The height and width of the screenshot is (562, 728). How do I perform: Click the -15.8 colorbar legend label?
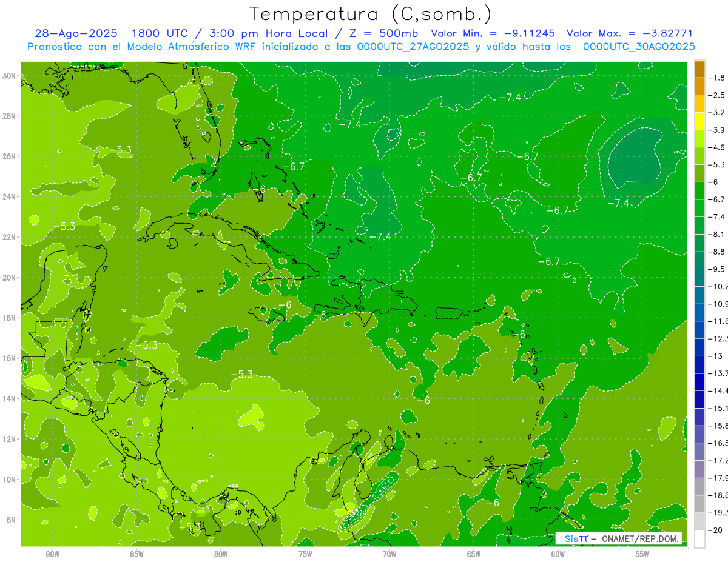(x=718, y=426)
